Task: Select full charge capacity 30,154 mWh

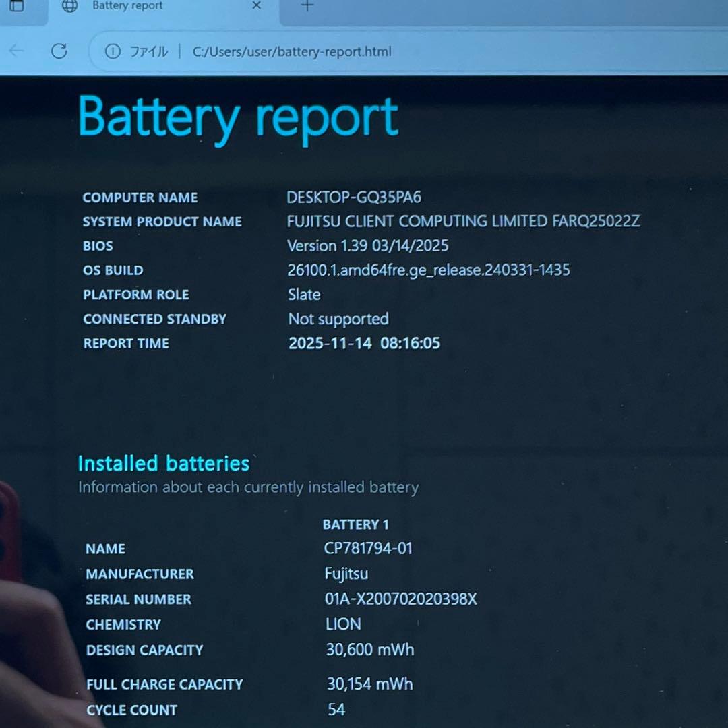Action: pos(370,684)
